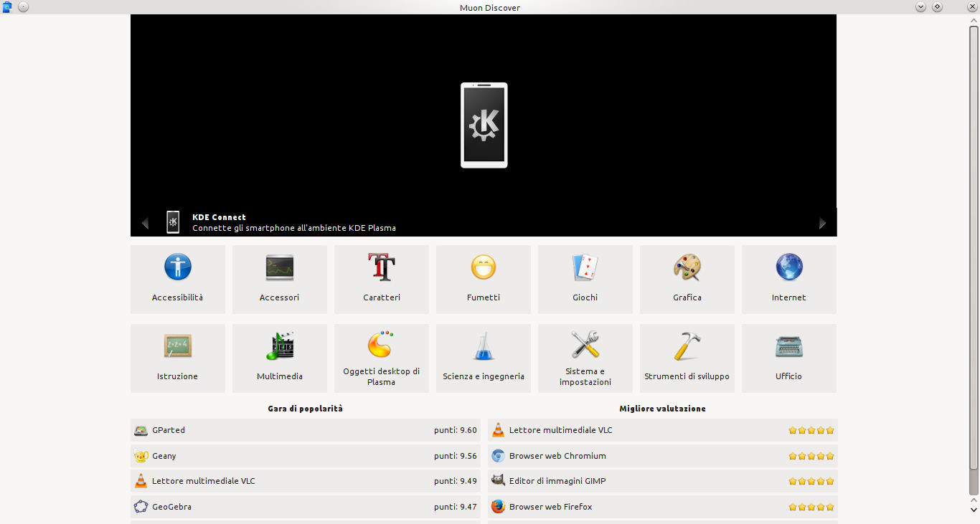Click the GIMP app icon

498,481
